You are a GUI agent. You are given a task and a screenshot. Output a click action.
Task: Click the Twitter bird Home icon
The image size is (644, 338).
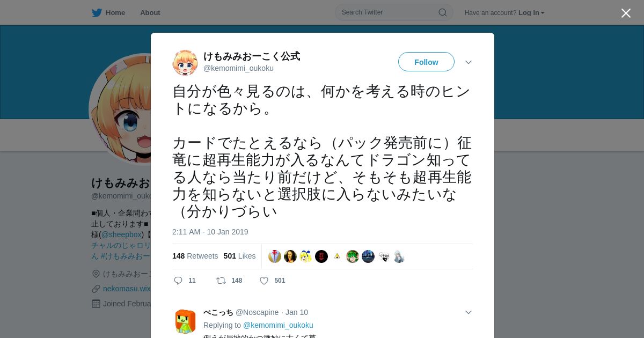tap(97, 13)
